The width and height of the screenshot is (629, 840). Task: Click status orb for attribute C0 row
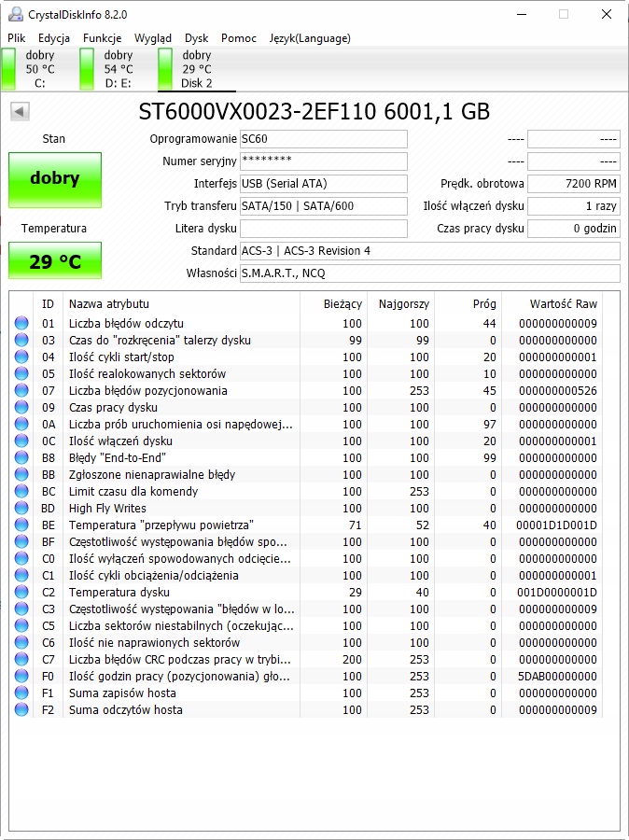(x=21, y=559)
